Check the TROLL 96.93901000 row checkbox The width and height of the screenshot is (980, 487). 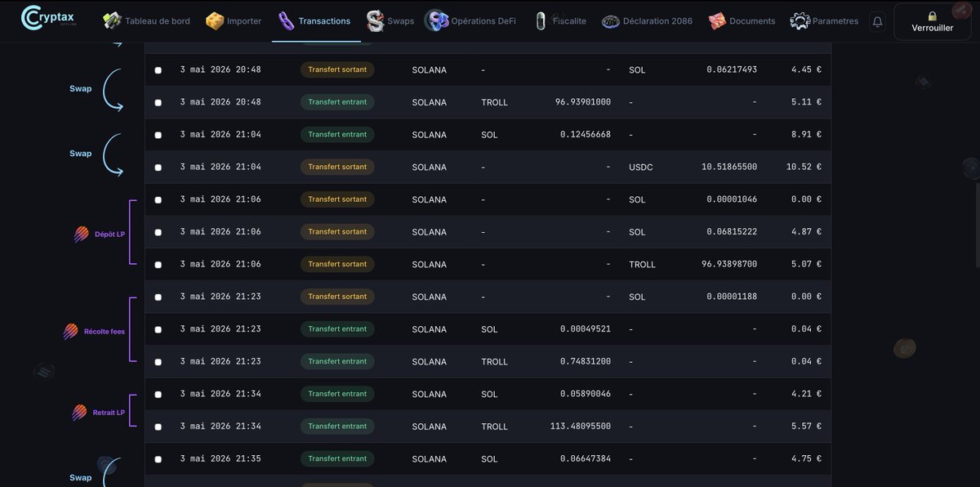tap(158, 103)
